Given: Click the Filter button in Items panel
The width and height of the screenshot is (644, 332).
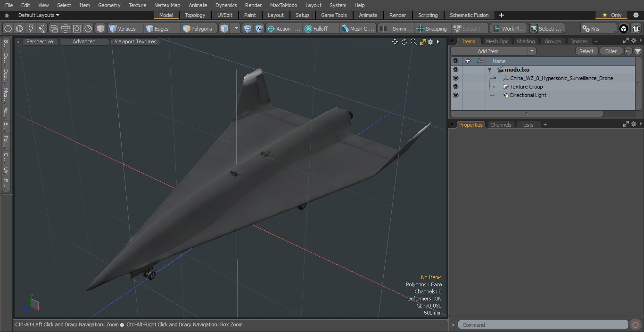Looking at the screenshot, I should coord(611,51).
